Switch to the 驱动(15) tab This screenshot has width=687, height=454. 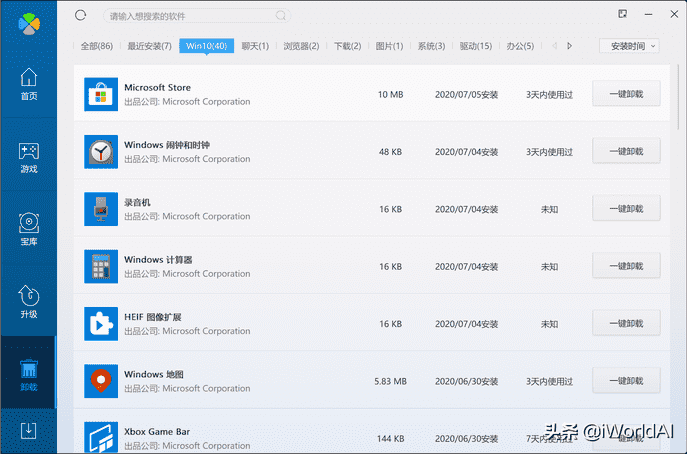[475, 46]
